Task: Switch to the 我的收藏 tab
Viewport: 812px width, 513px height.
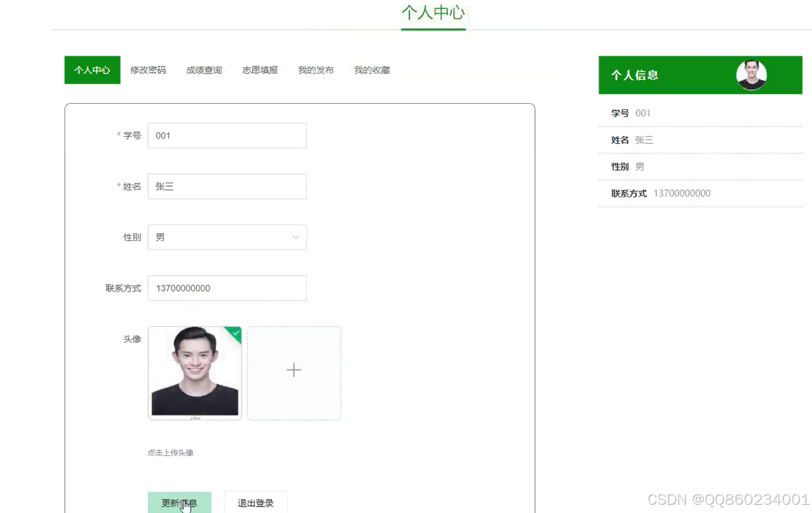Action: coord(372,70)
